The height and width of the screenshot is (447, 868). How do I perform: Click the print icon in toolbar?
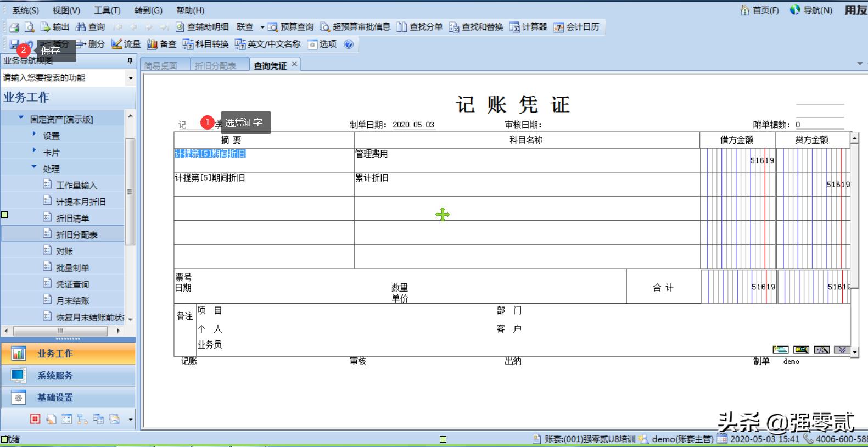pyautogui.click(x=14, y=27)
